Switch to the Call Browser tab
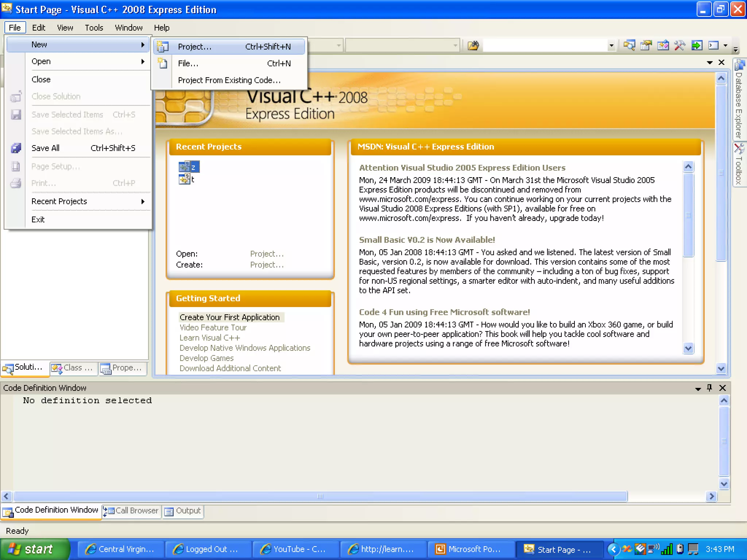The width and height of the screenshot is (747, 560). pyautogui.click(x=131, y=511)
